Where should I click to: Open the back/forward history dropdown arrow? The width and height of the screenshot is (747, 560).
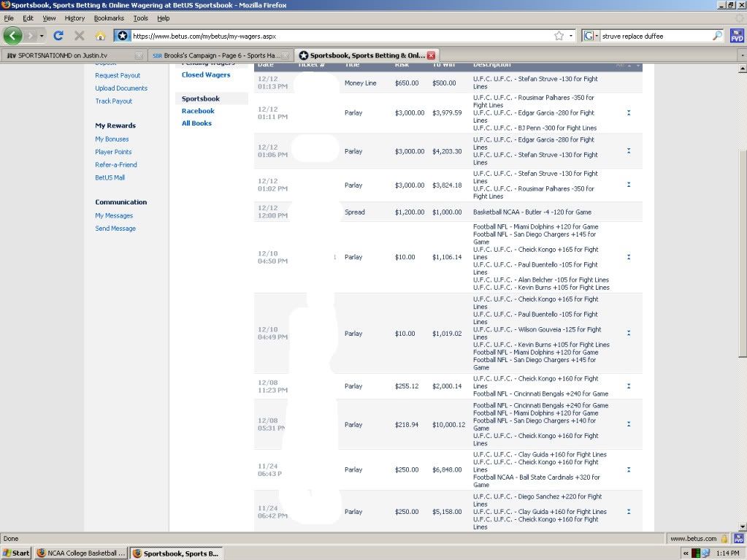tap(42, 36)
